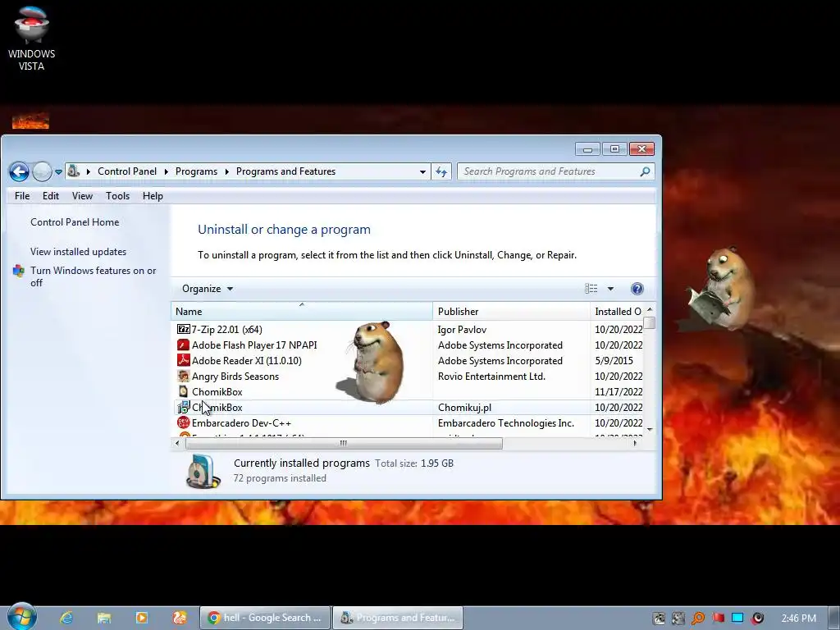The height and width of the screenshot is (630, 840).
Task: Go to Control Panel Home
Action: coord(75,222)
